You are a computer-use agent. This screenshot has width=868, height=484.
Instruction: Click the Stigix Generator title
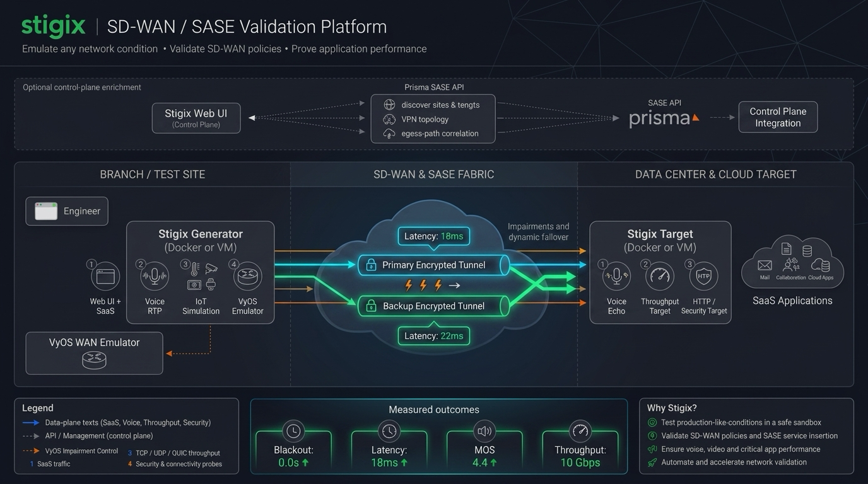[x=201, y=234]
